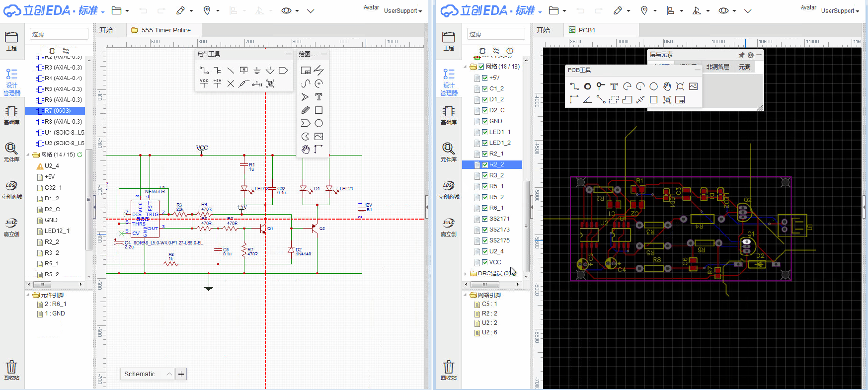The width and height of the screenshot is (868, 390).
Task: Expand the DRC错误 tree node
Action: pos(466,273)
